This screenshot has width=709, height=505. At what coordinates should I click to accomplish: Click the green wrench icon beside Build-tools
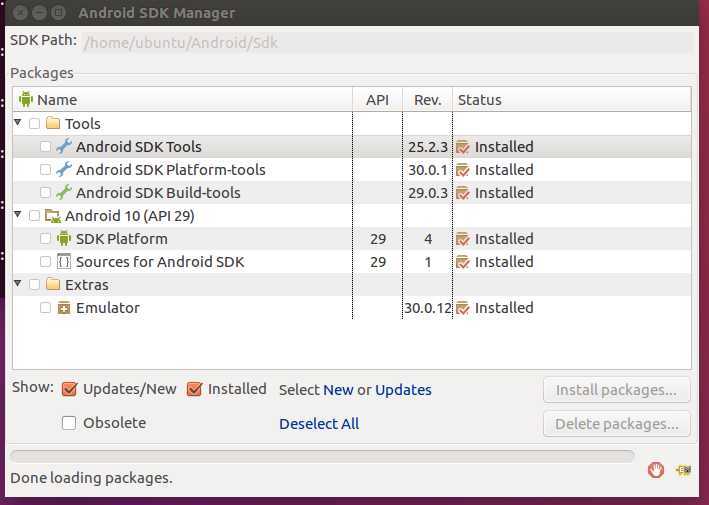pos(64,193)
